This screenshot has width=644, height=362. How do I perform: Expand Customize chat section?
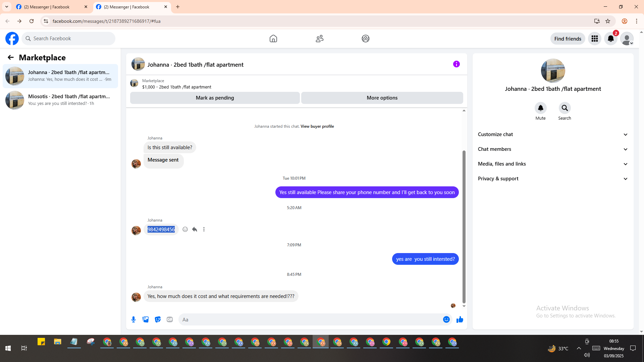[553, 134]
